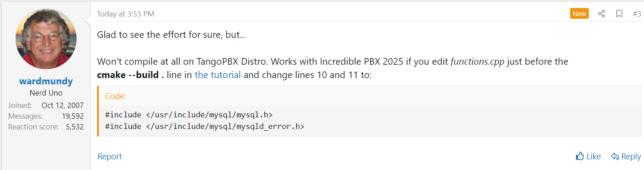Click the bold "cmake --build ." text

pos(131,75)
